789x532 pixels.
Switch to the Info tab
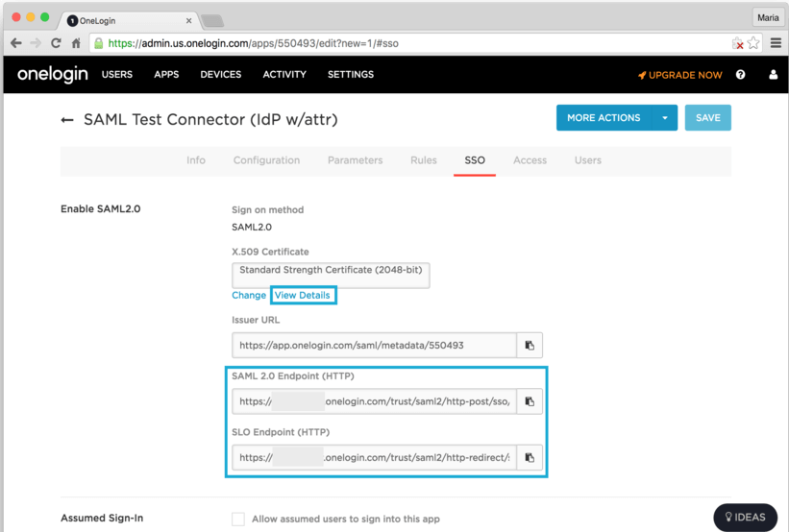[x=196, y=160]
